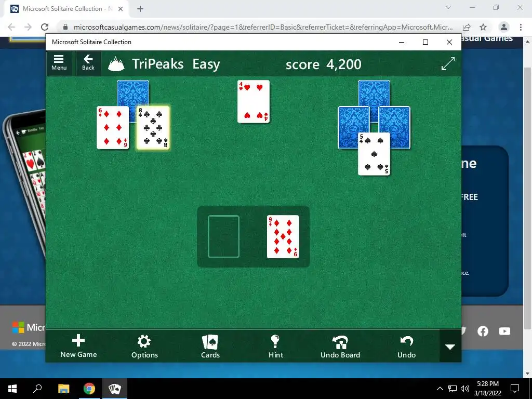Select the 5 of spades card
This screenshot has width=532, height=399.
click(374, 154)
